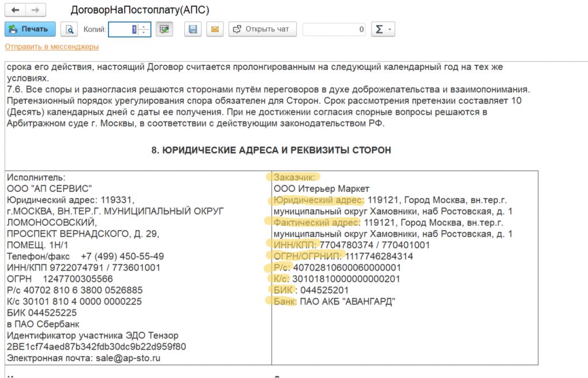
Task: Click the forward navigation arrow
Action: 36,10
